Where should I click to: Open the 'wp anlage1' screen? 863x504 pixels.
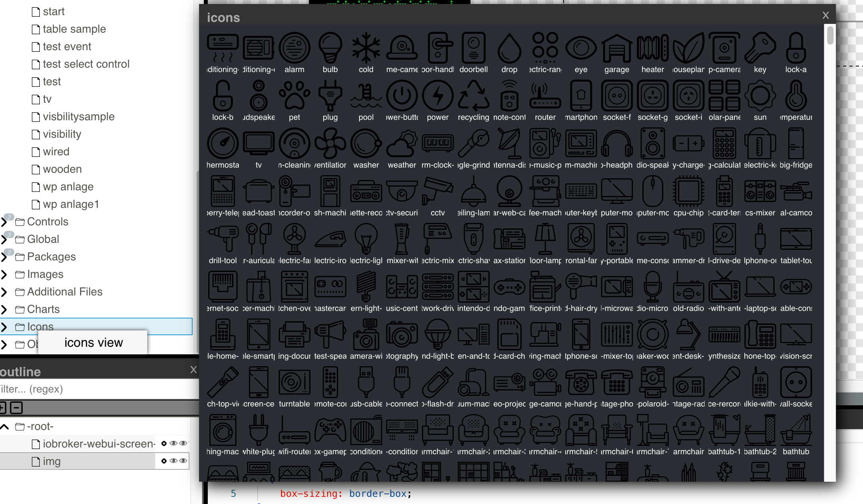coord(71,204)
